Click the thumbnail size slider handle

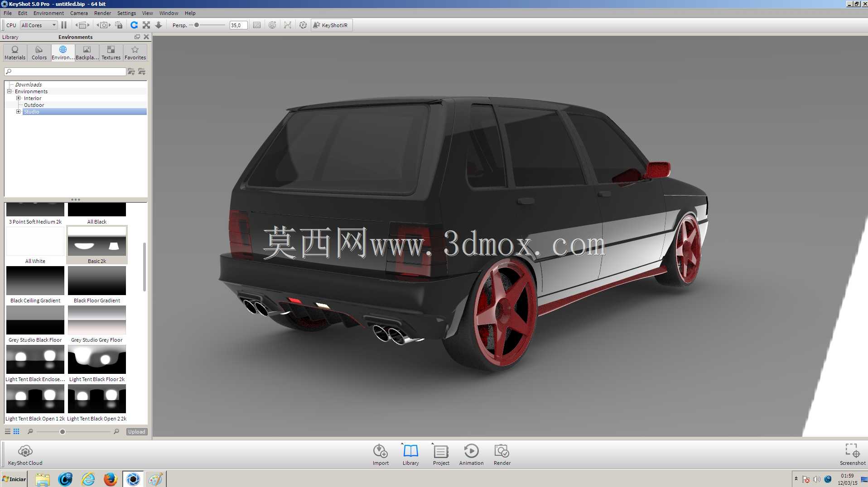pos(63,432)
